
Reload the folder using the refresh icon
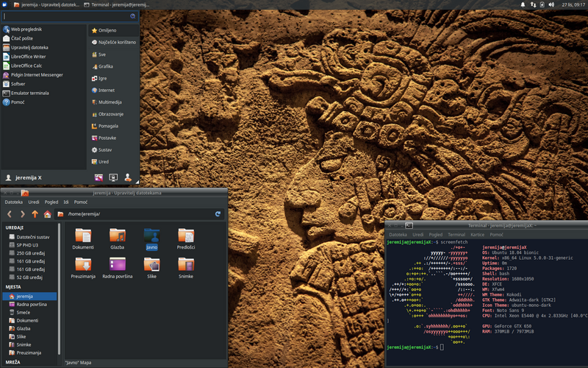point(218,214)
